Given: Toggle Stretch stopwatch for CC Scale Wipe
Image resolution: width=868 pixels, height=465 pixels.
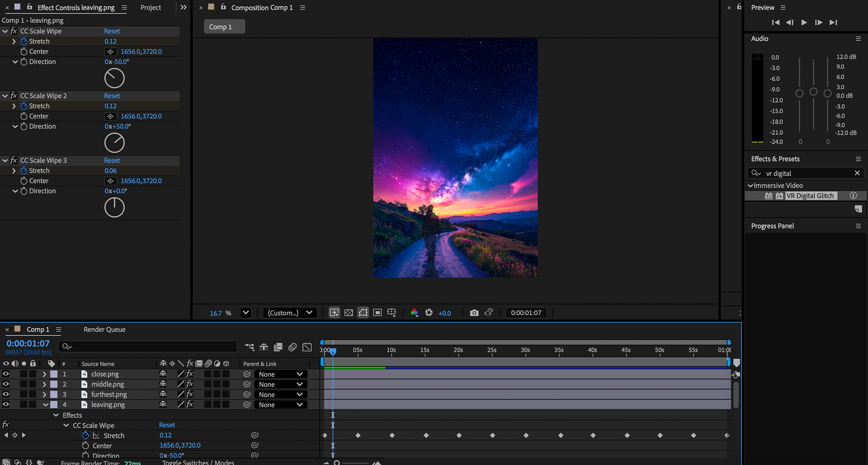Looking at the screenshot, I should pos(24,41).
